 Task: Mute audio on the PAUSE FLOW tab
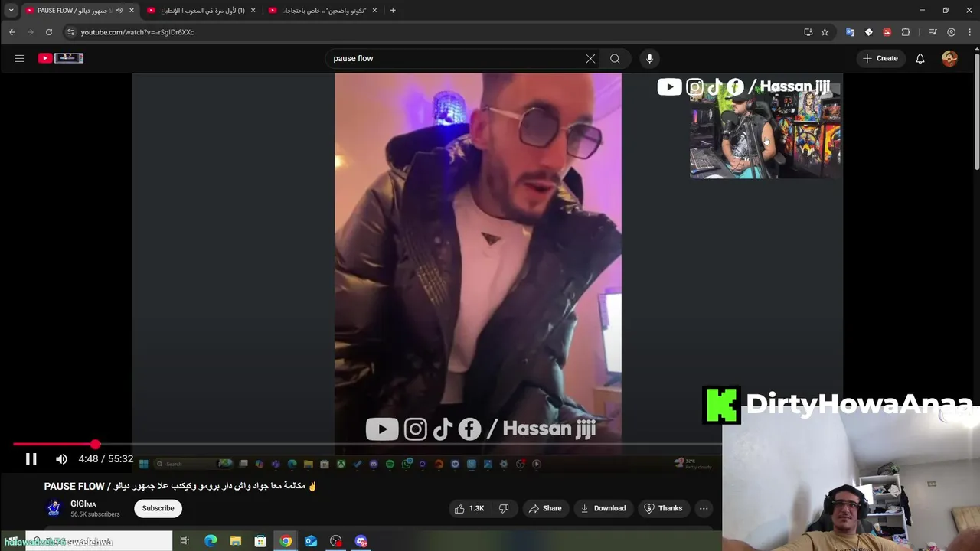pyautogui.click(x=119, y=10)
